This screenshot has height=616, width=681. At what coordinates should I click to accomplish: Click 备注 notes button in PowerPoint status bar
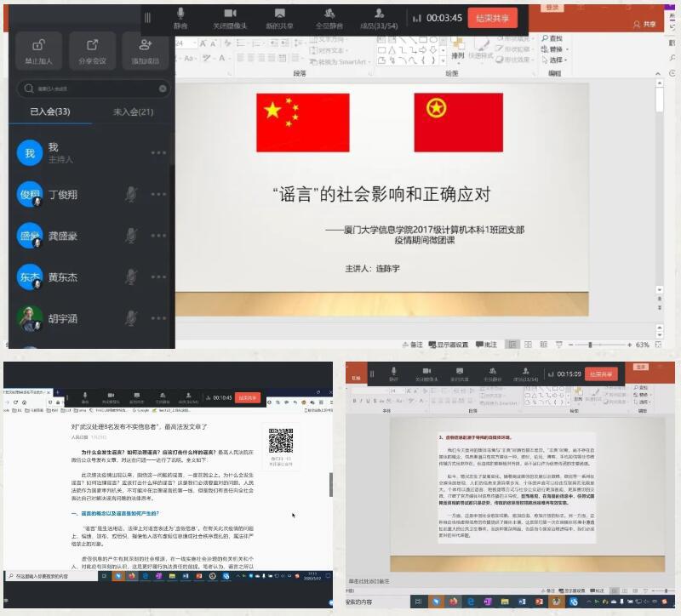click(x=411, y=345)
